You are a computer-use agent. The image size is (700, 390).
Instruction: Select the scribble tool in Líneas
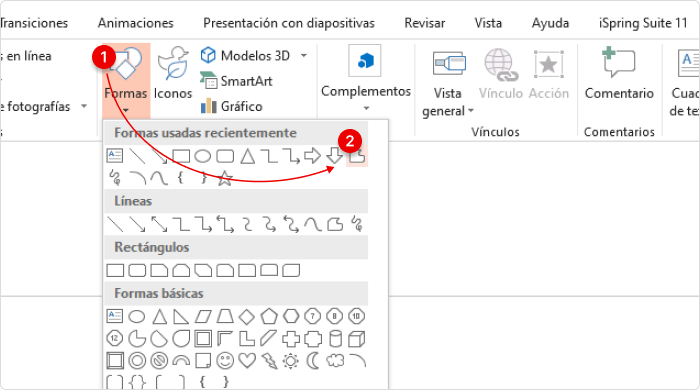pos(357,224)
